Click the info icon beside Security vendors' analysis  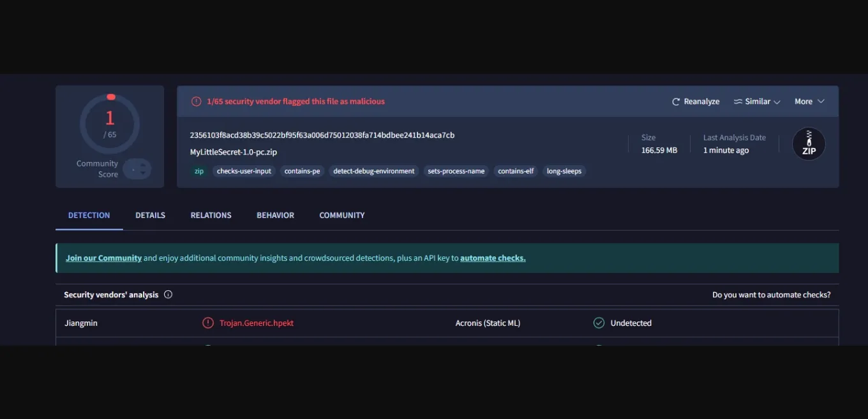(168, 295)
